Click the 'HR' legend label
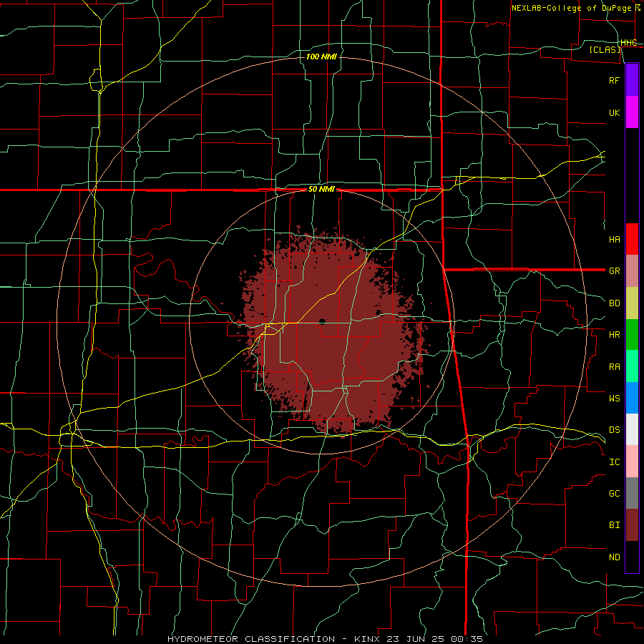This screenshot has width=644, height=644. [614, 335]
